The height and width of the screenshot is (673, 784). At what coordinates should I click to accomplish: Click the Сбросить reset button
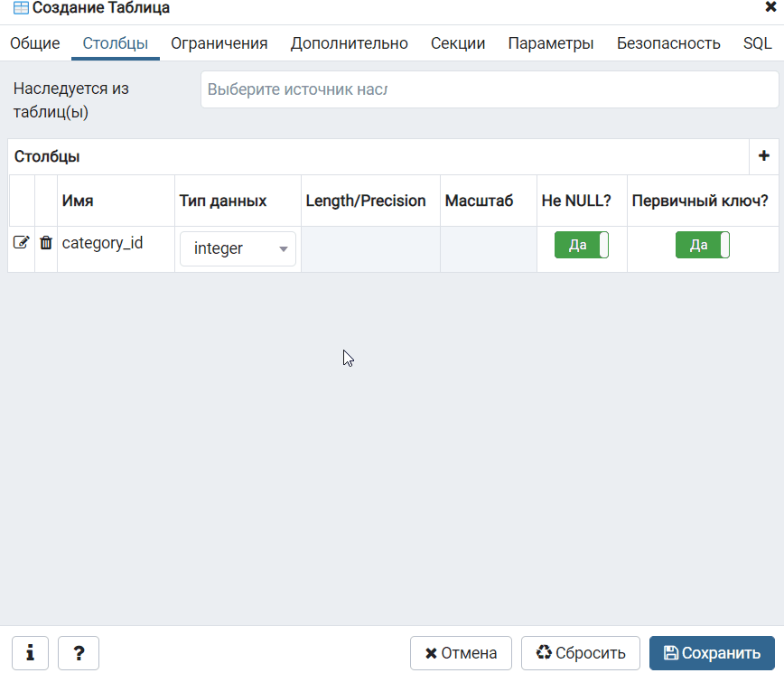pyautogui.click(x=580, y=653)
